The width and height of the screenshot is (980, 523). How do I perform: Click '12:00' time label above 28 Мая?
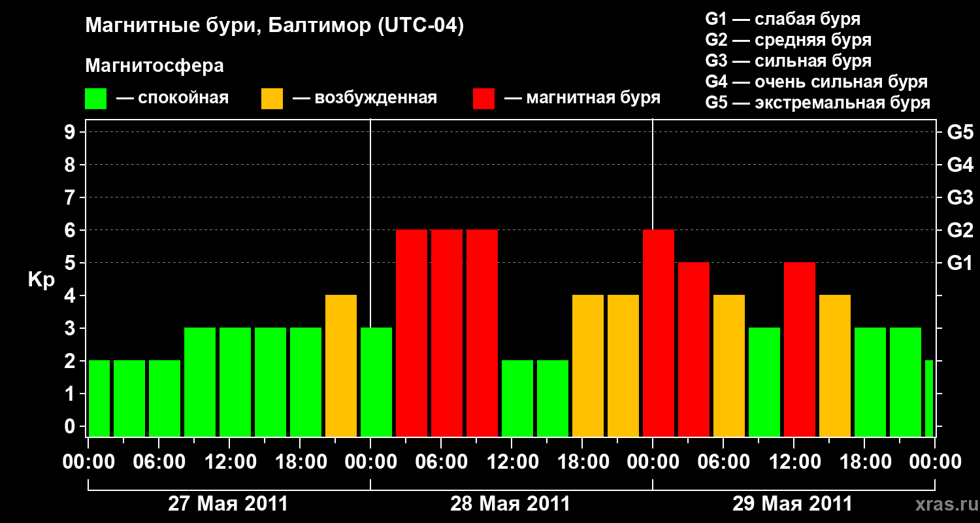pyautogui.click(x=512, y=462)
